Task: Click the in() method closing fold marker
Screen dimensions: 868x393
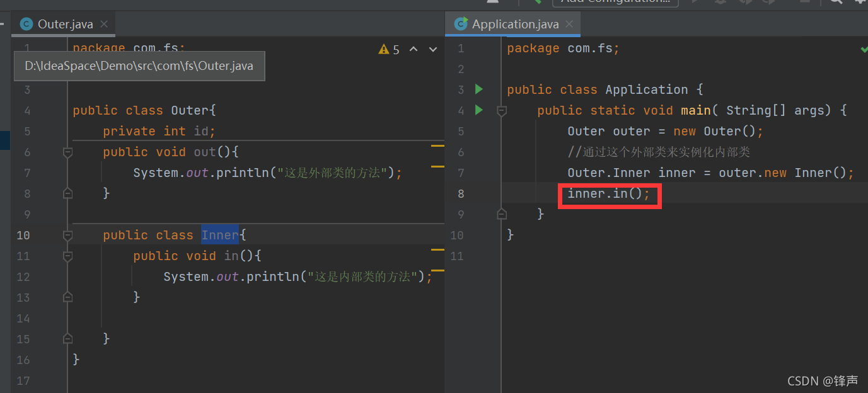Action: (68, 297)
